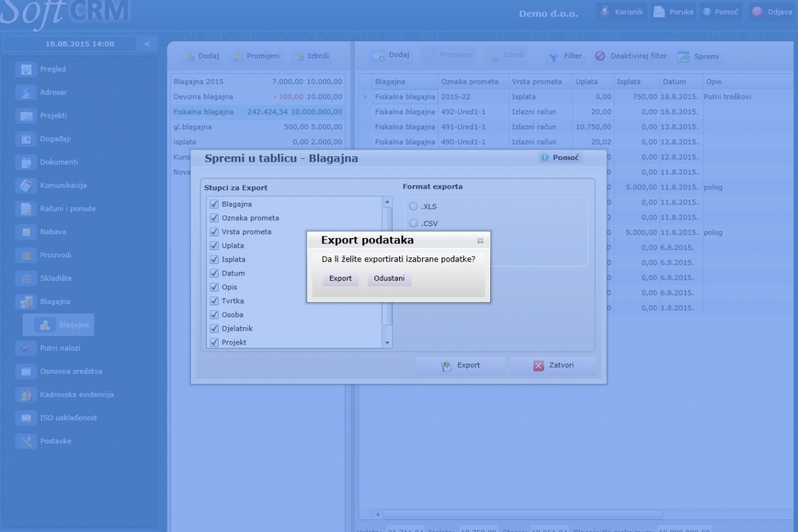Open Pomoć help in the top bar
This screenshot has width=798, height=532.
point(720,12)
